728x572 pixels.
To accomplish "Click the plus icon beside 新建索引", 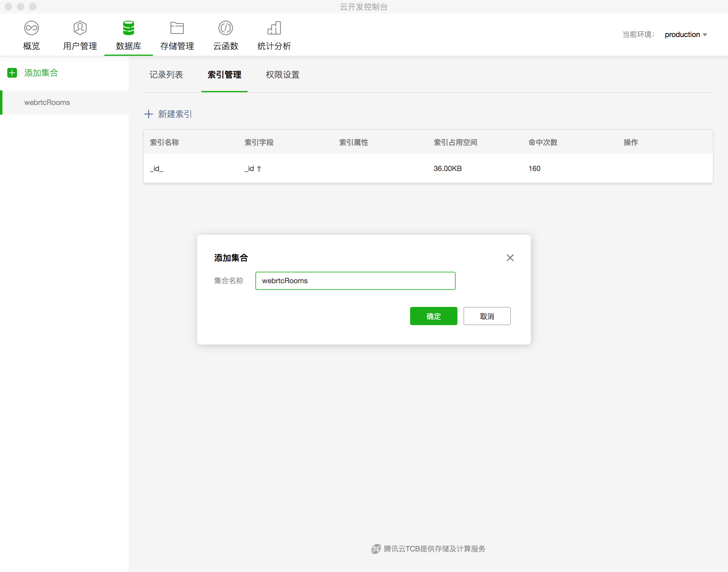I will (x=148, y=114).
